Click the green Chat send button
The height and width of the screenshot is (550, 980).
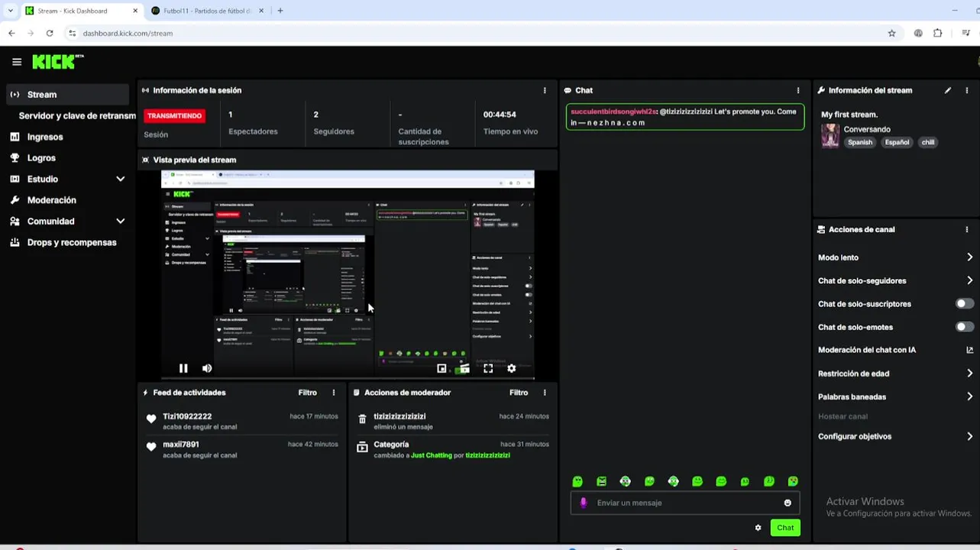(x=785, y=528)
